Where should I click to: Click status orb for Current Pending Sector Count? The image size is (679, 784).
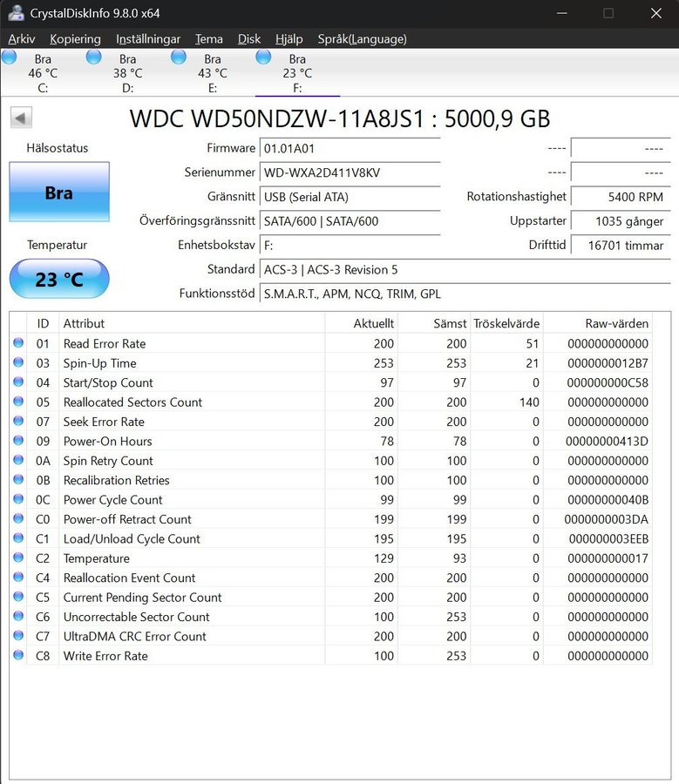click(x=18, y=597)
